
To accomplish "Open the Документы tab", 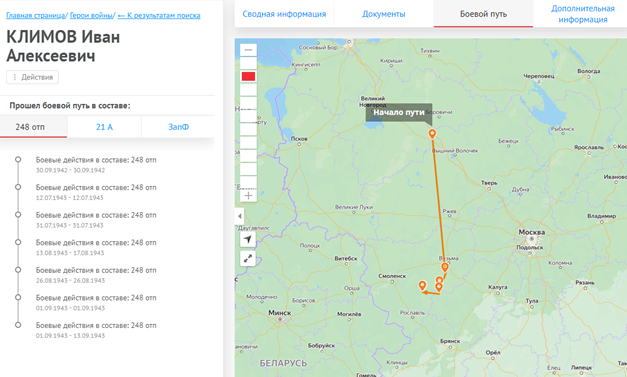I will click(x=384, y=14).
